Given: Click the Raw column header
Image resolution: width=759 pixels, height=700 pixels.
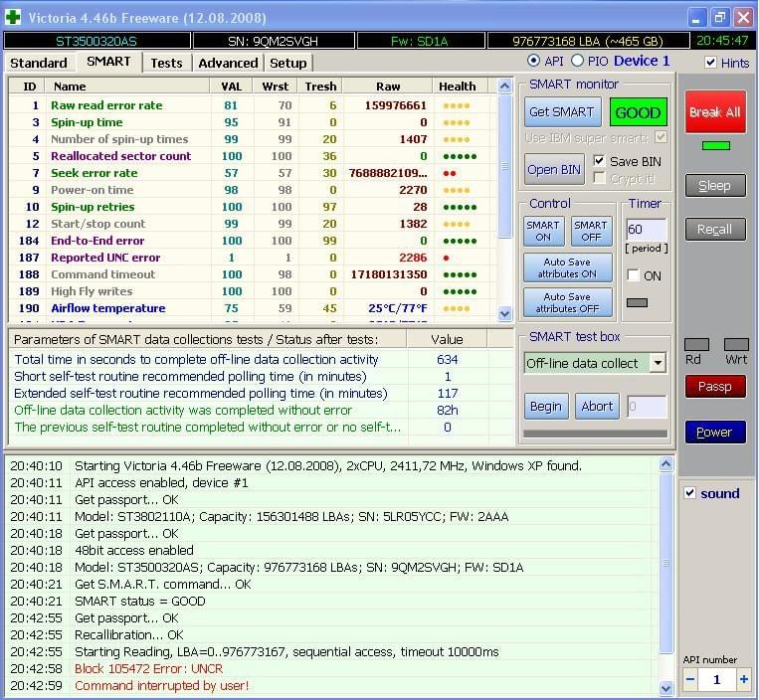Looking at the screenshot, I should tap(388, 87).
